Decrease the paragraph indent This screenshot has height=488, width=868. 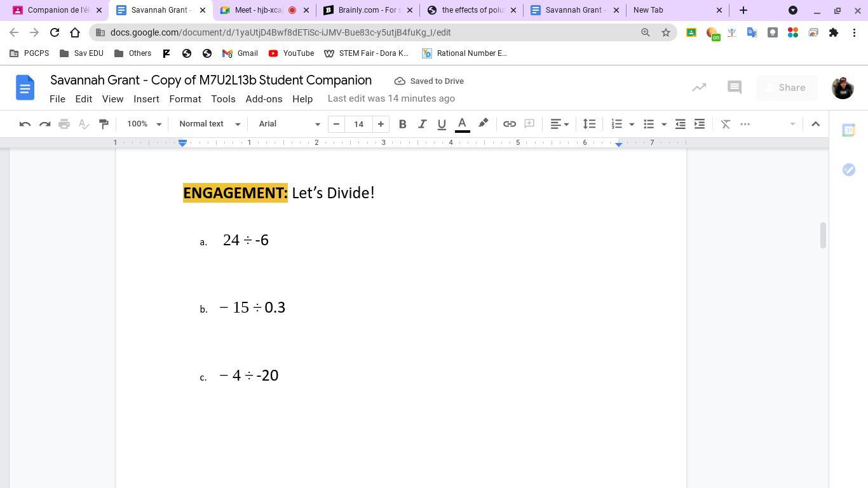point(680,124)
